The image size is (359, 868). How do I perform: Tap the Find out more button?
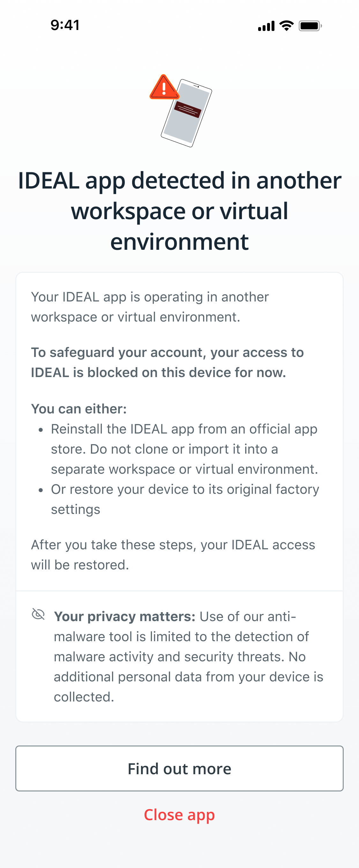point(179,768)
